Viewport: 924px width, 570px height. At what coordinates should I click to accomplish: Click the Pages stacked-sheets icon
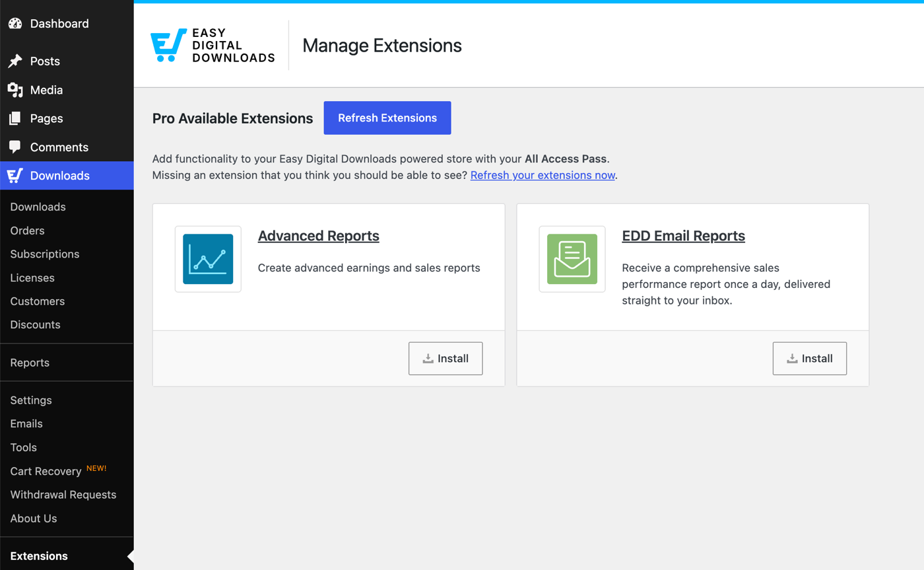[15, 119]
